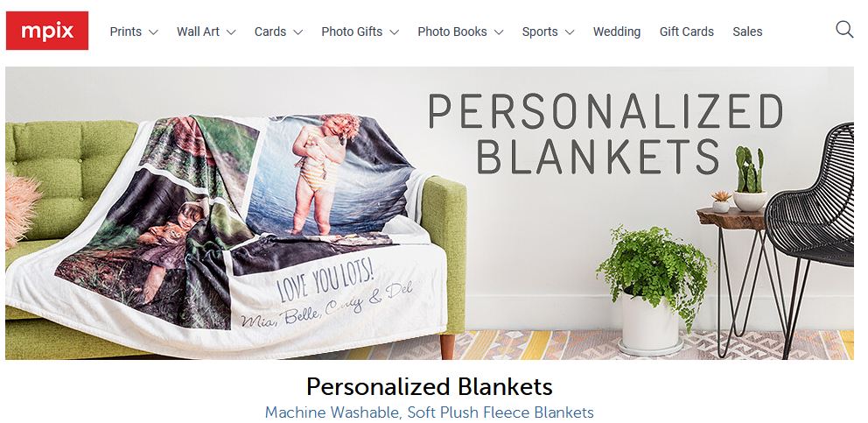Select the Photo Gifts menu label
868x423 pixels.
(x=352, y=32)
